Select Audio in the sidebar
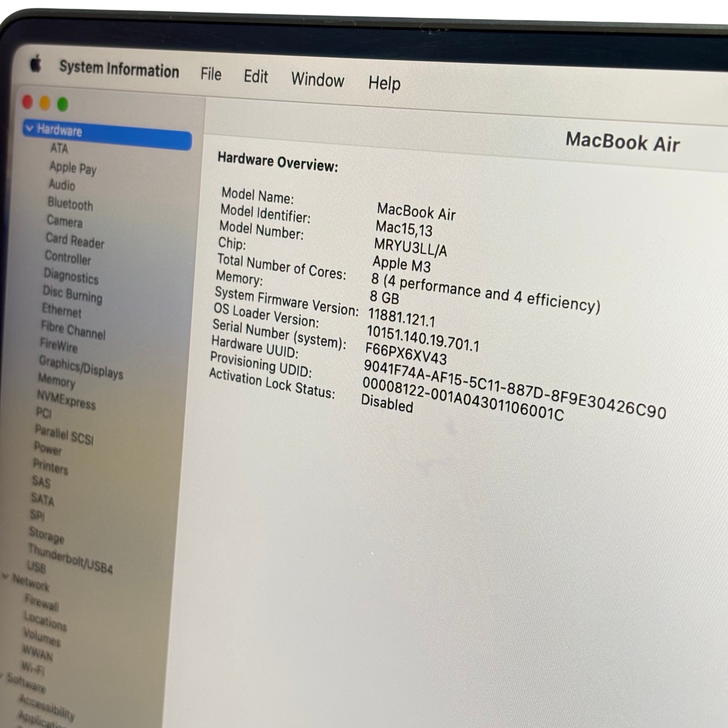Image resolution: width=728 pixels, height=728 pixels. coord(62,185)
